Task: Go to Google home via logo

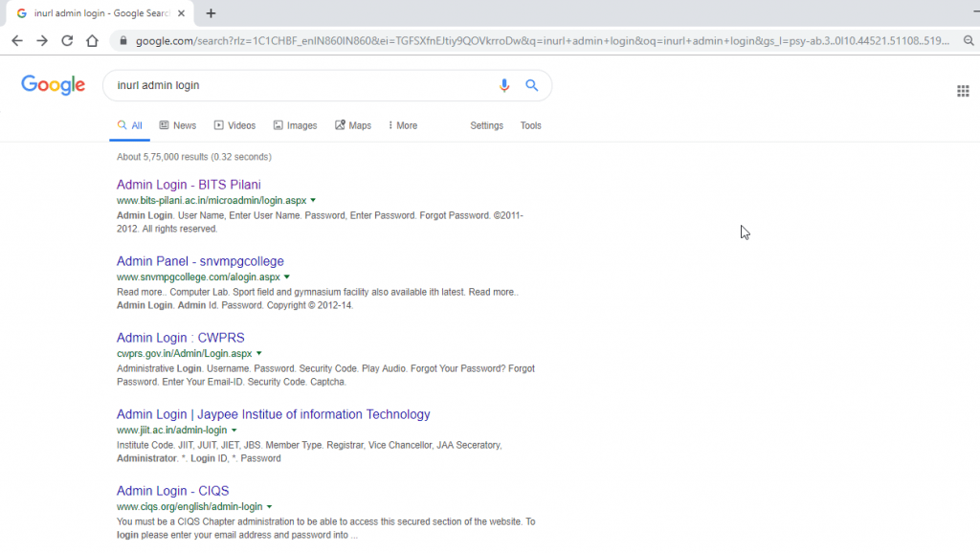Action: [54, 85]
